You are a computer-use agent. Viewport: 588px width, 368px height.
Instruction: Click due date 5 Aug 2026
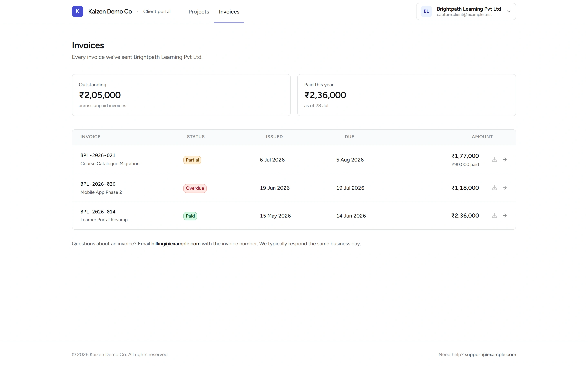pos(350,160)
